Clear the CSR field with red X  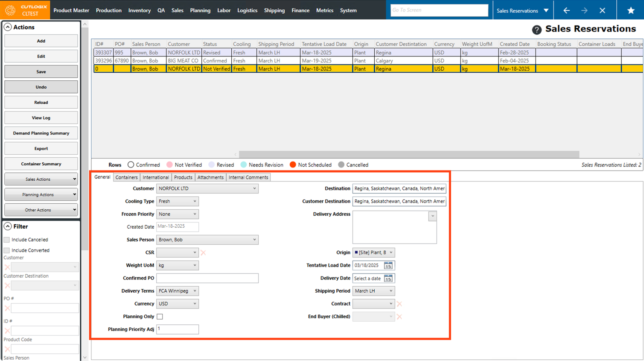click(x=203, y=252)
